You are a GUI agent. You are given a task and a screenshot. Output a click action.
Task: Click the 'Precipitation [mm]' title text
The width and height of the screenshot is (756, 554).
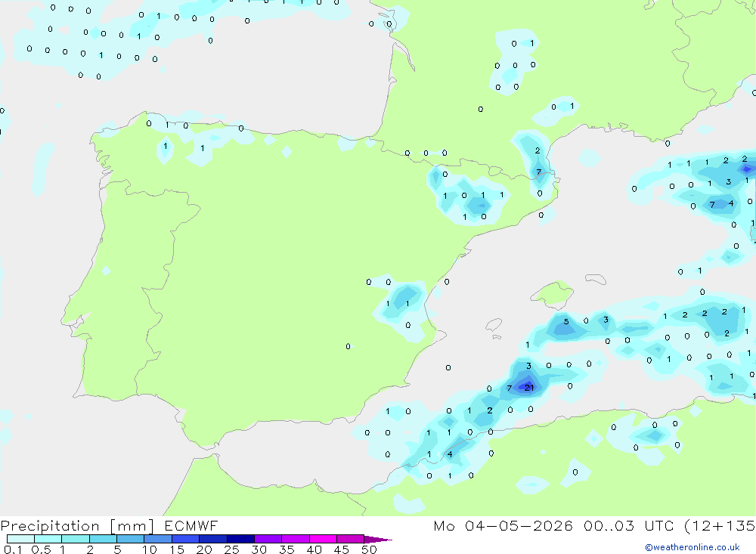tap(78, 525)
